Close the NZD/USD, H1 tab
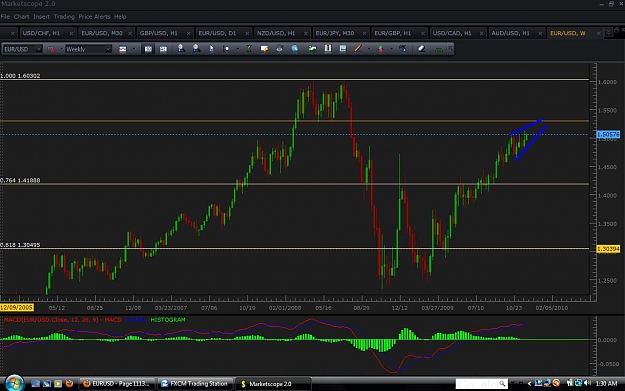Screen dimensions: 625x391 pyautogui.click(x=306, y=33)
